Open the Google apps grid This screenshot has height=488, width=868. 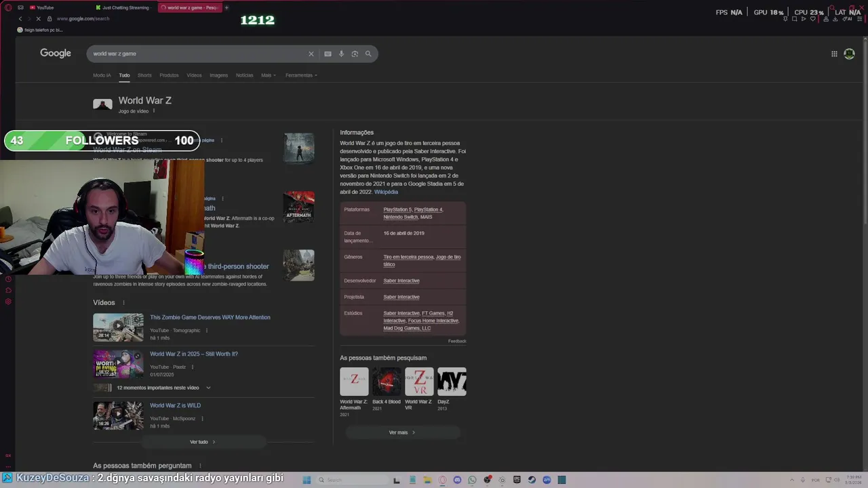coord(834,54)
